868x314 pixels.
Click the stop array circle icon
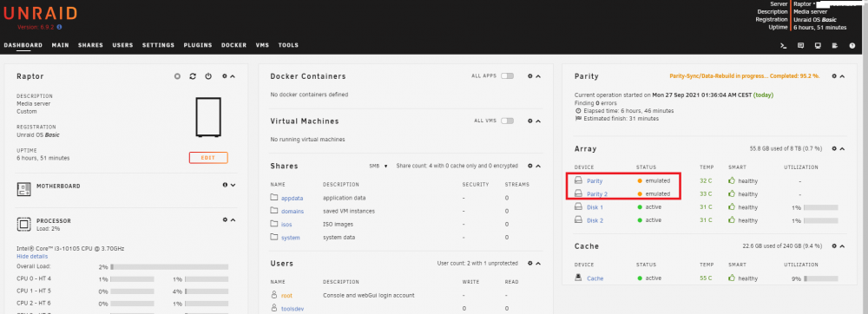(177, 76)
